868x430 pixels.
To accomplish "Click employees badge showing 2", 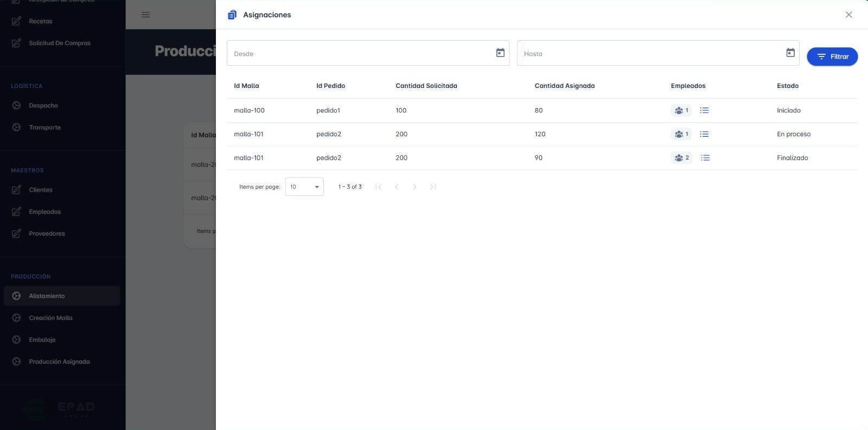I will click(681, 158).
